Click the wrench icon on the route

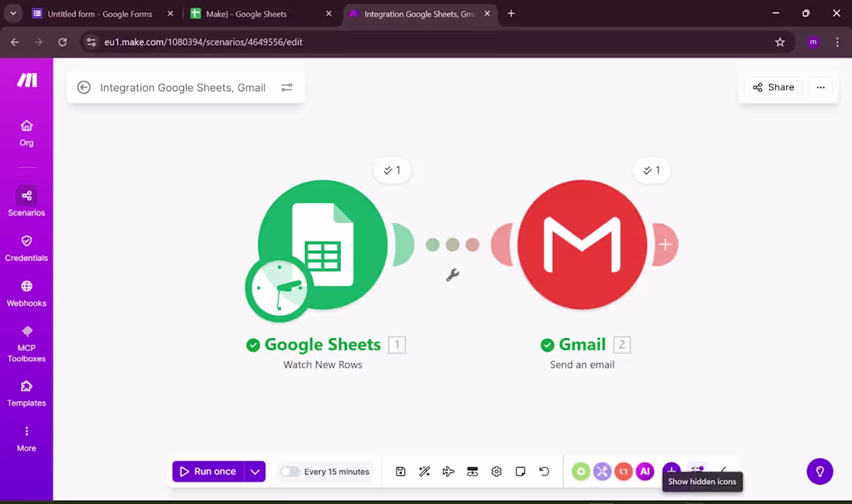tap(452, 276)
